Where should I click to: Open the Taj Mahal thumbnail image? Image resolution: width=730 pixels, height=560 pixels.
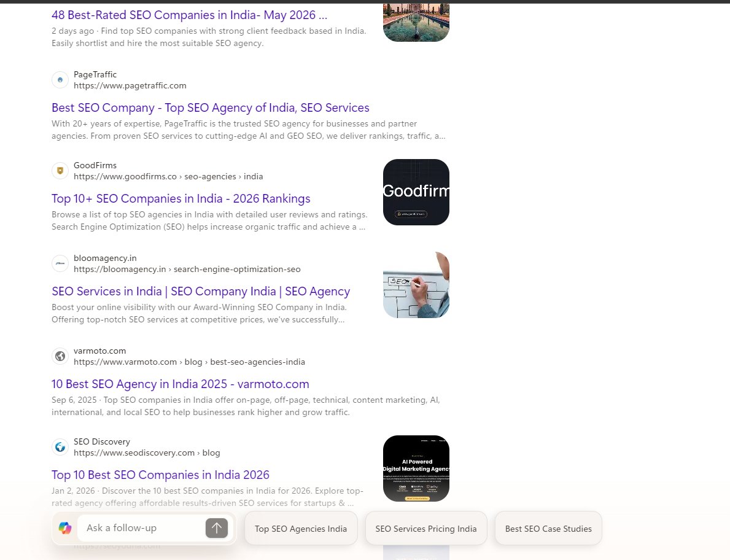coord(416,22)
